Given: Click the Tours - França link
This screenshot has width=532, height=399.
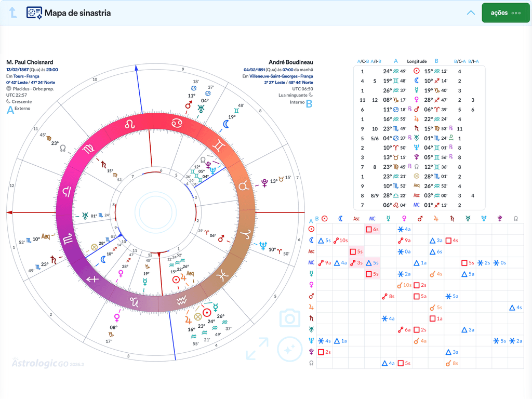Looking at the screenshot, I should point(26,76).
